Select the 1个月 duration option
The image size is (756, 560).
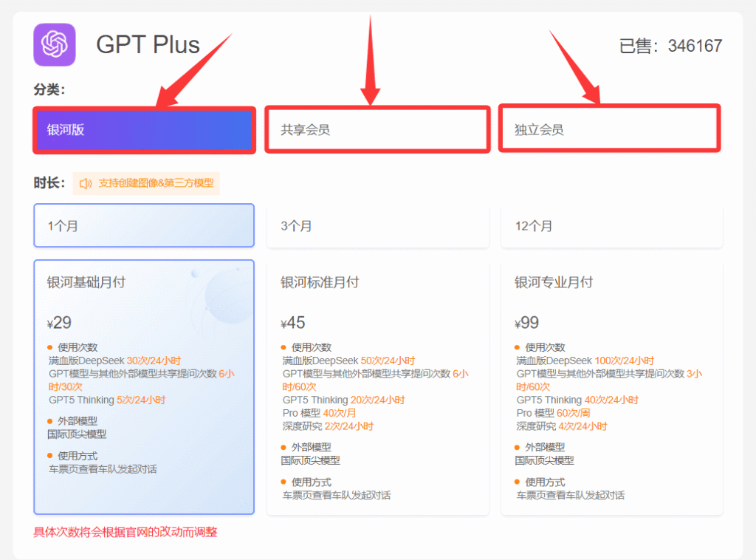144,226
